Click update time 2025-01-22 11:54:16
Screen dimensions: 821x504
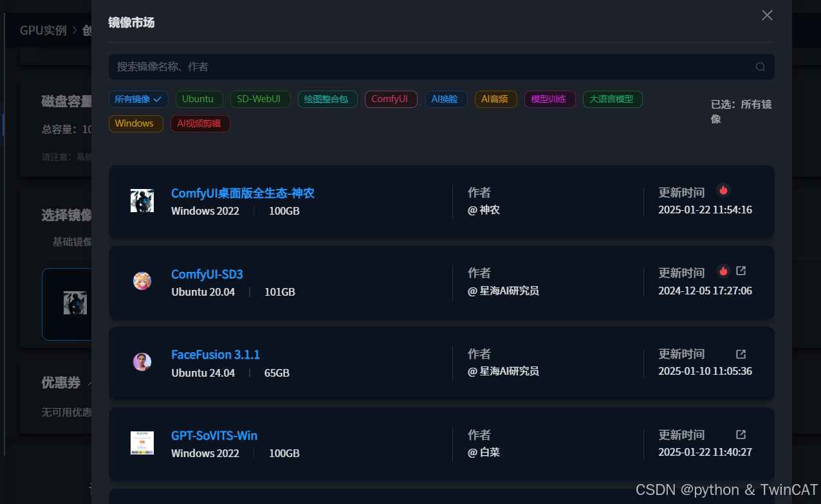(705, 210)
